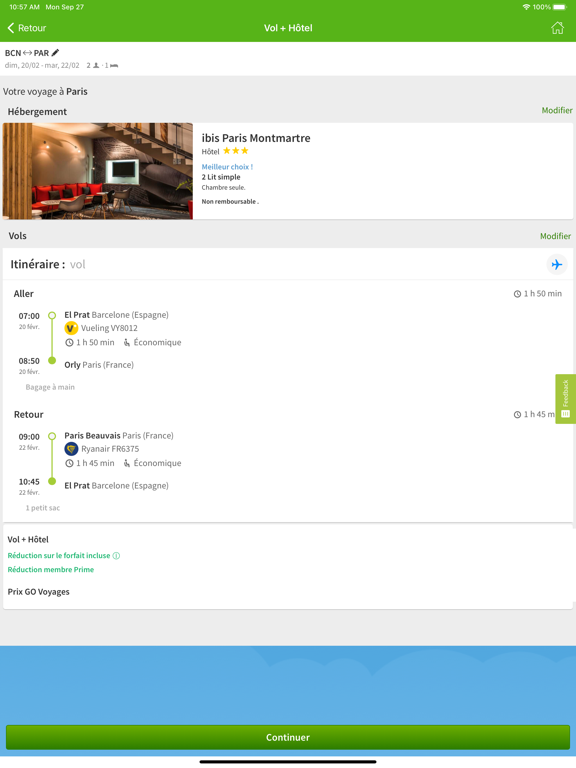Click the 07:00 departure time
The image size is (576, 768).
pos(29,316)
